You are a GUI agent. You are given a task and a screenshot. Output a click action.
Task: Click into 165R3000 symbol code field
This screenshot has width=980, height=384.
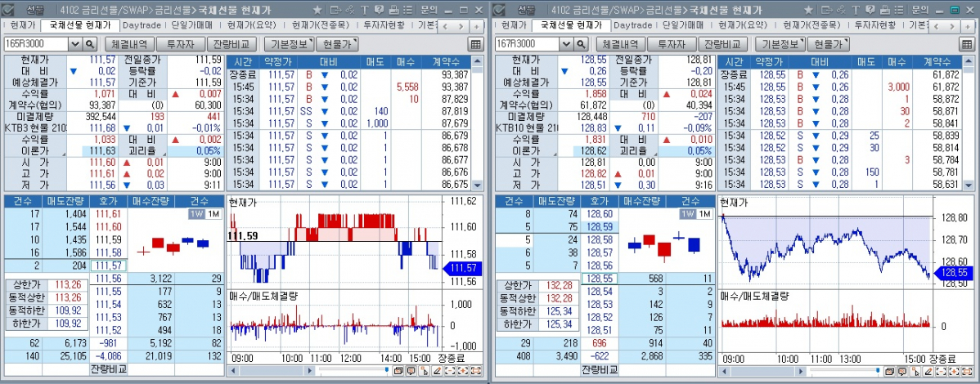pos(36,43)
